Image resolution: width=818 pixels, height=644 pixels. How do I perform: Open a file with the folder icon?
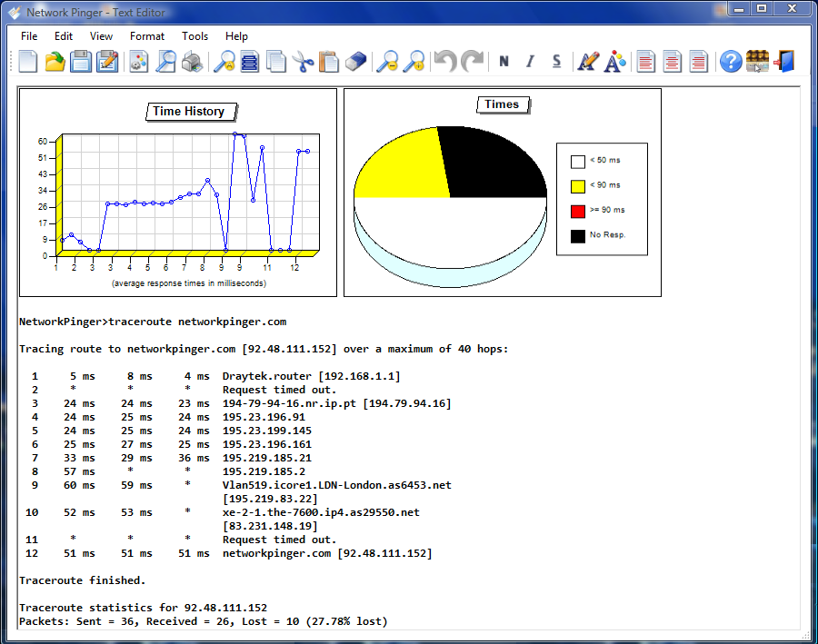[55, 62]
